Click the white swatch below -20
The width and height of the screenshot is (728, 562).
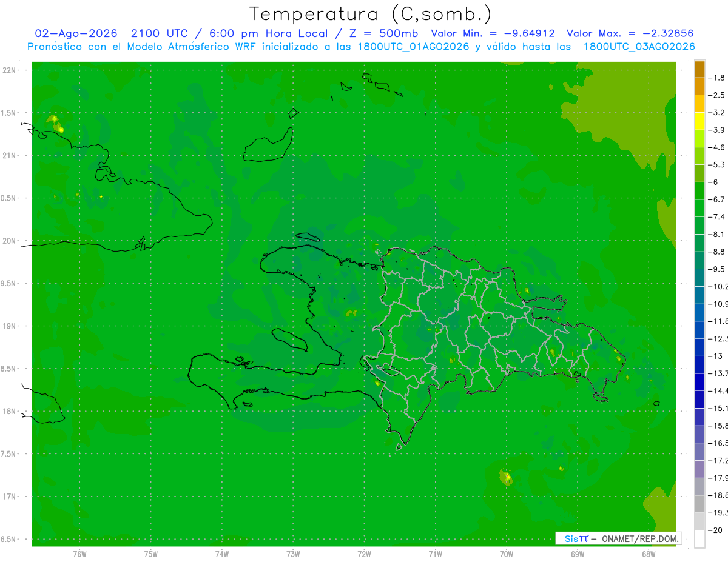click(699, 539)
